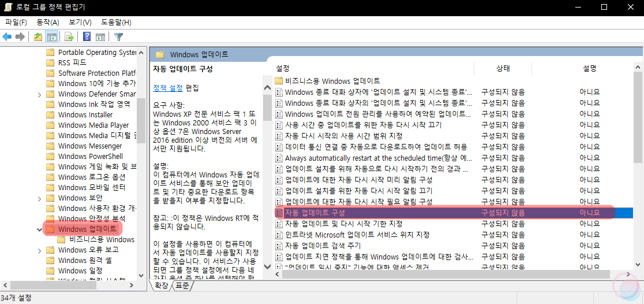The image size is (644, 304).
Task: Sort by the 상태 column header
Action: point(503,68)
